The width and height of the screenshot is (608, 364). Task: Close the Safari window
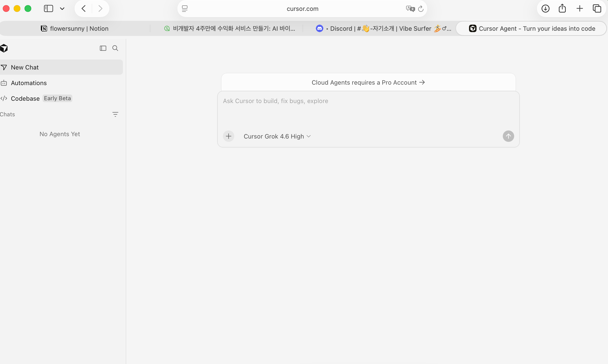click(x=6, y=9)
